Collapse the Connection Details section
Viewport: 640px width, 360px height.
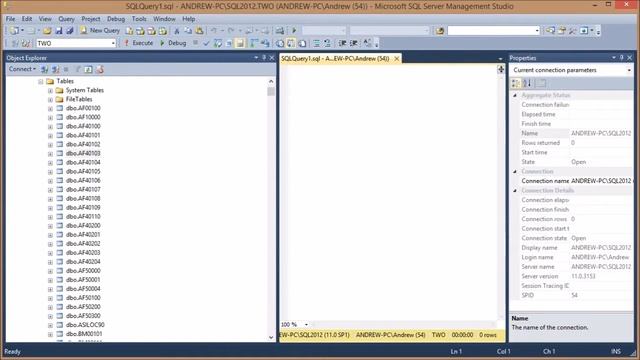515,191
